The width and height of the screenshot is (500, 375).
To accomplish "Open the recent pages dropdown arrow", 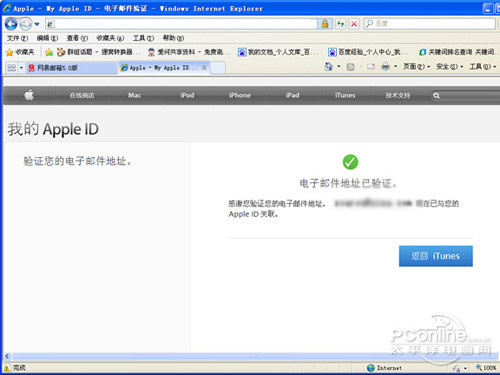I will tap(37, 24).
